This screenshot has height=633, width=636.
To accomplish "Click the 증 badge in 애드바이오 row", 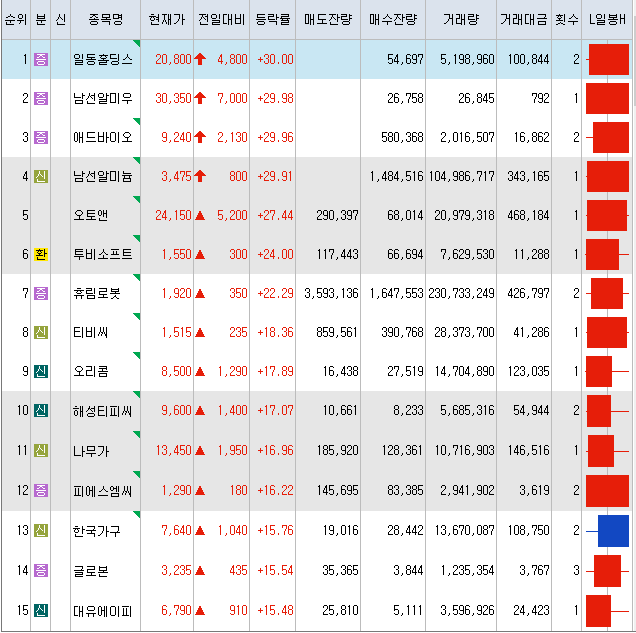I will [41, 137].
